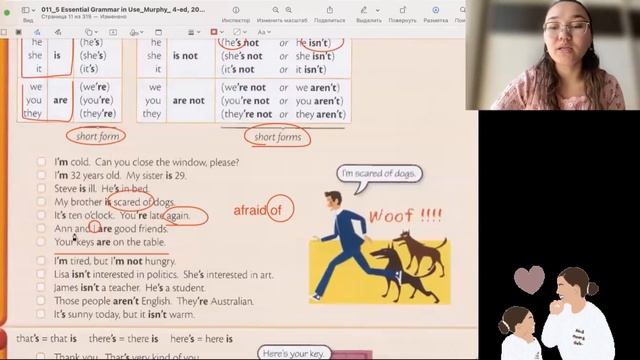Screen dimensions: 640x360
Task: Tick checkbox beside "It's sunny today"
Action: (x=41, y=314)
